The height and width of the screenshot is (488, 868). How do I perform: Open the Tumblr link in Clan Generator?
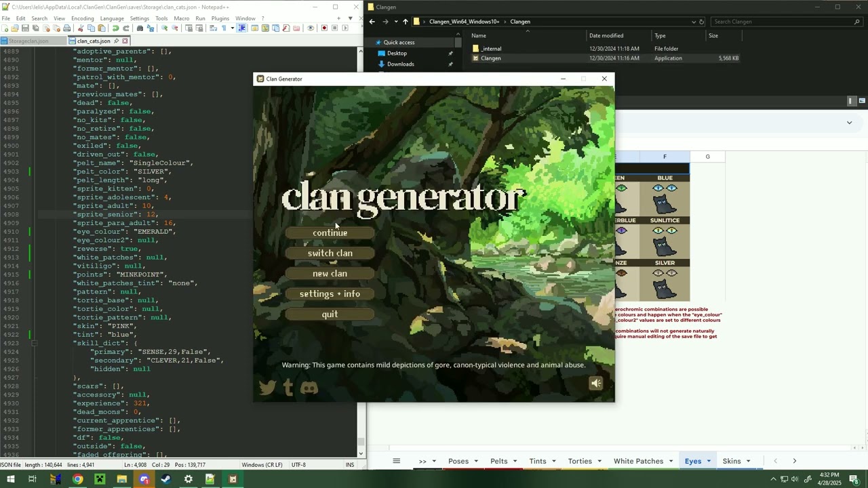pyautogui.click(x=288, y=387)
